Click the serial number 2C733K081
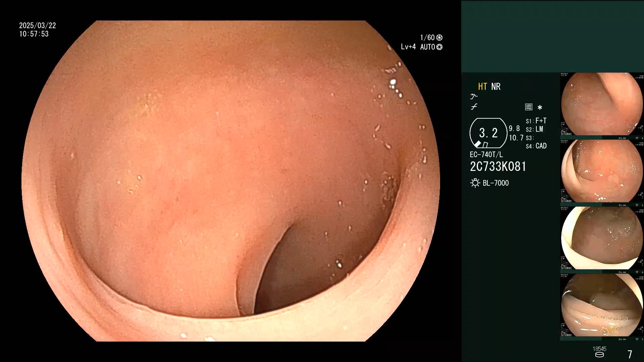 498,167
